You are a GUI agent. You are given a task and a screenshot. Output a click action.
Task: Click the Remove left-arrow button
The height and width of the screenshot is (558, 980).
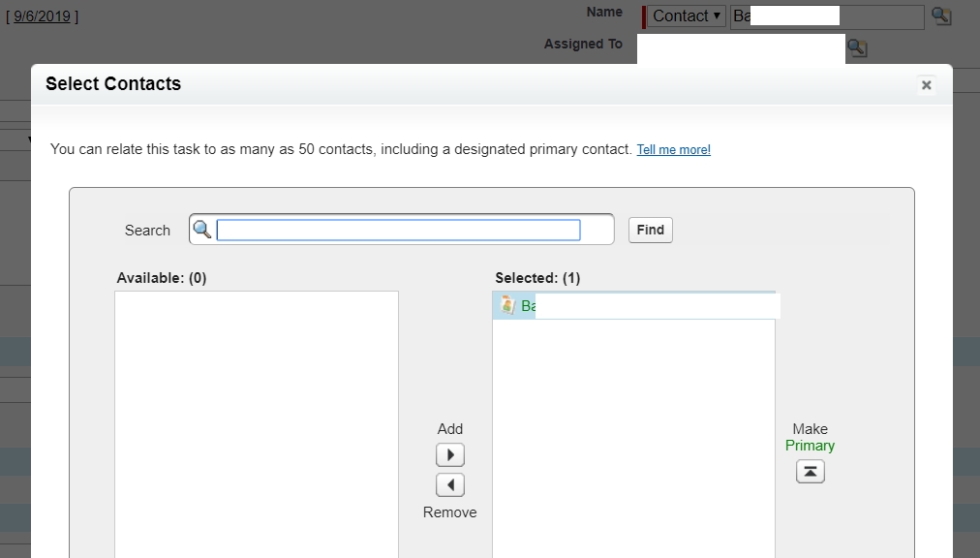click(450, 484)
